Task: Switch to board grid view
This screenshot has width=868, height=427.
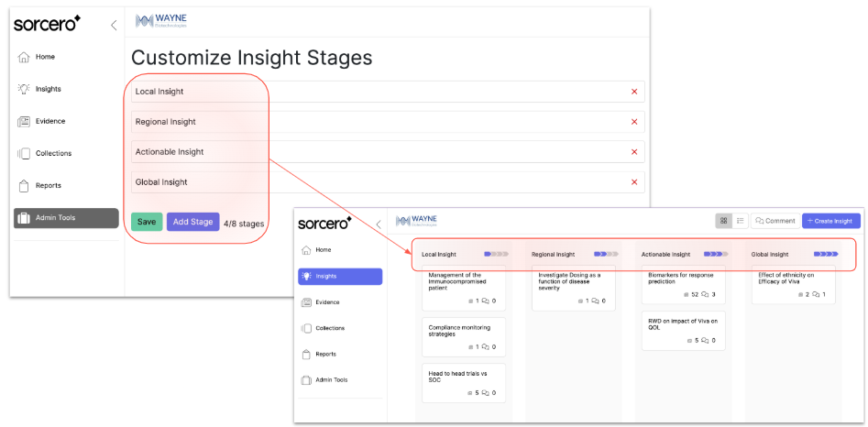Action: pyautogui.click(x=724, y=221)
